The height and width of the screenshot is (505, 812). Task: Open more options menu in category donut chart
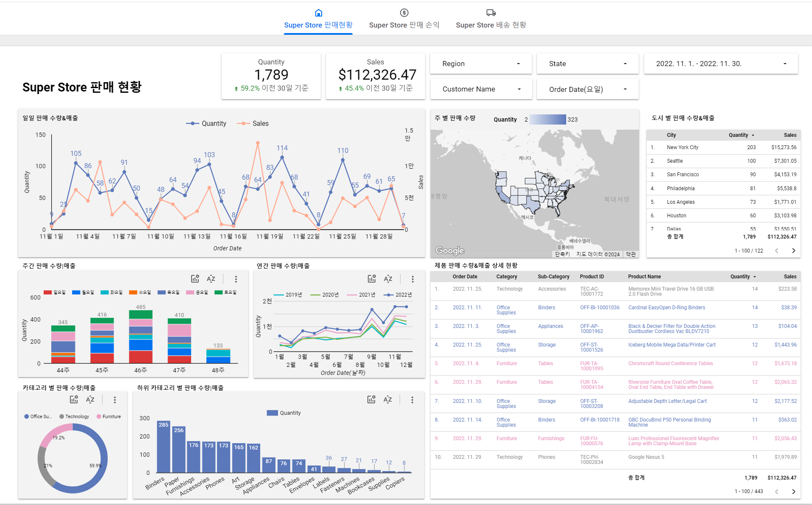[x=115, y=400]
